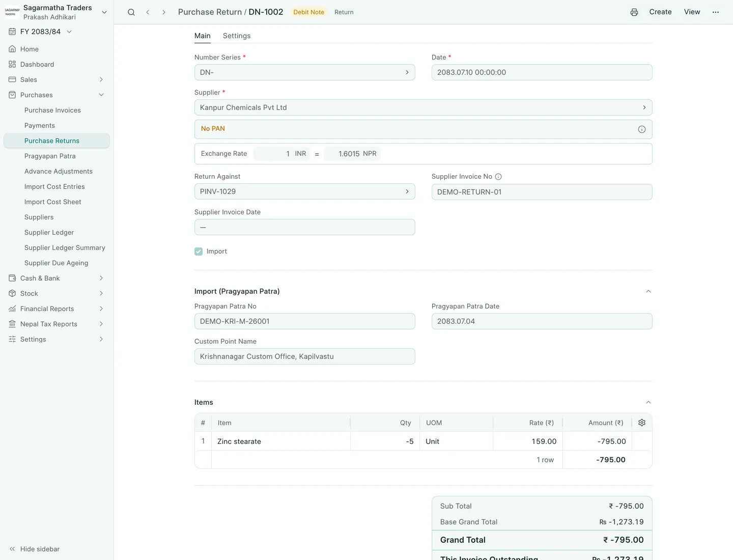Click the Date field
The height and width of the screenshot is (560, 733).
(542, 72)
